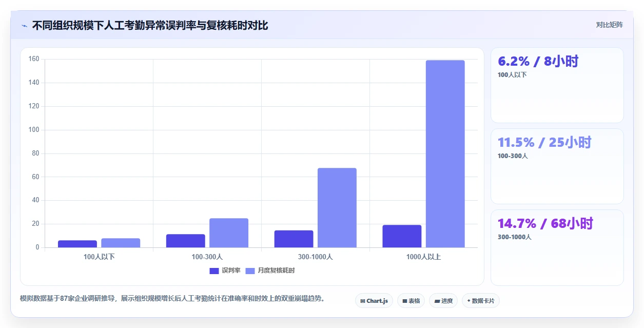Image resolution: width=644 pixels, height=328 pixels.
Task: Click the 100人以下 caption in first stat card
Action: [512, 75]
